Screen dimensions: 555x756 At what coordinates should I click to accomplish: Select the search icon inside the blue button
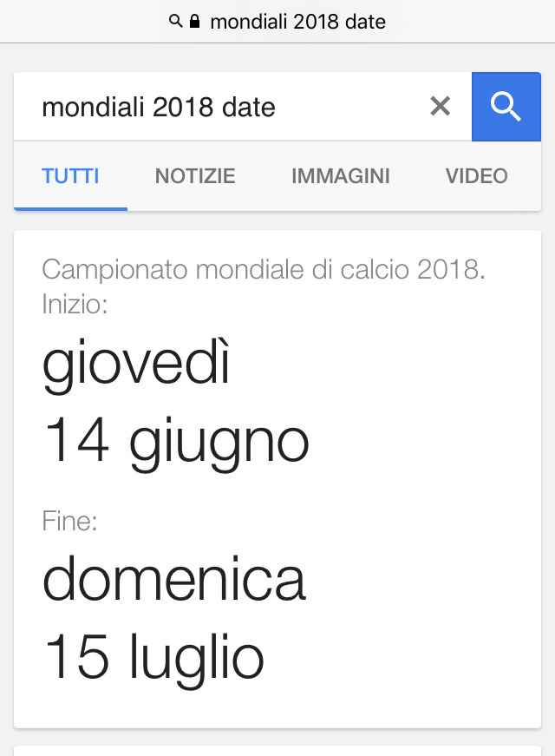point(506,106)
